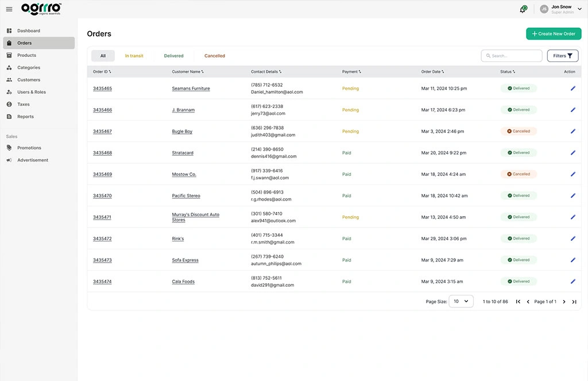Open the Page Size dropdown
Image resolution: width=588 pixels, height=381 pixels.
click(x=461, y=301)
